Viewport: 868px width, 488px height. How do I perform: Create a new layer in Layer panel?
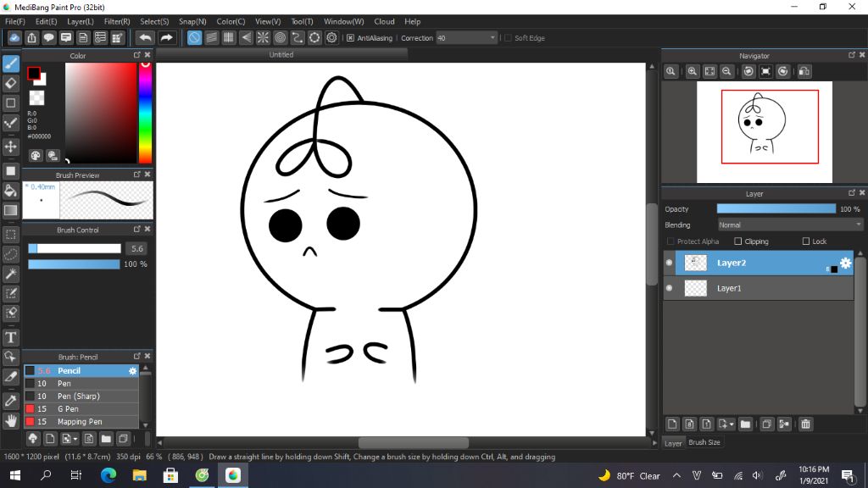tap(672, 424)
